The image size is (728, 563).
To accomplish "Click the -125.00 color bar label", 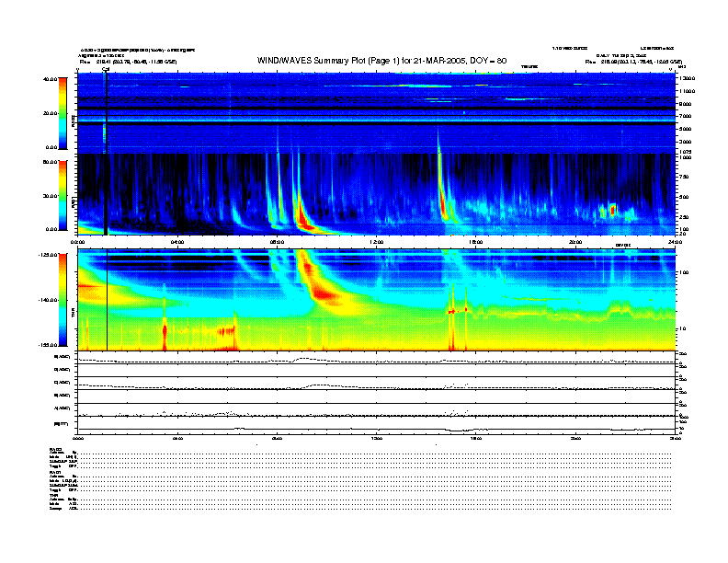I will 48,255.
